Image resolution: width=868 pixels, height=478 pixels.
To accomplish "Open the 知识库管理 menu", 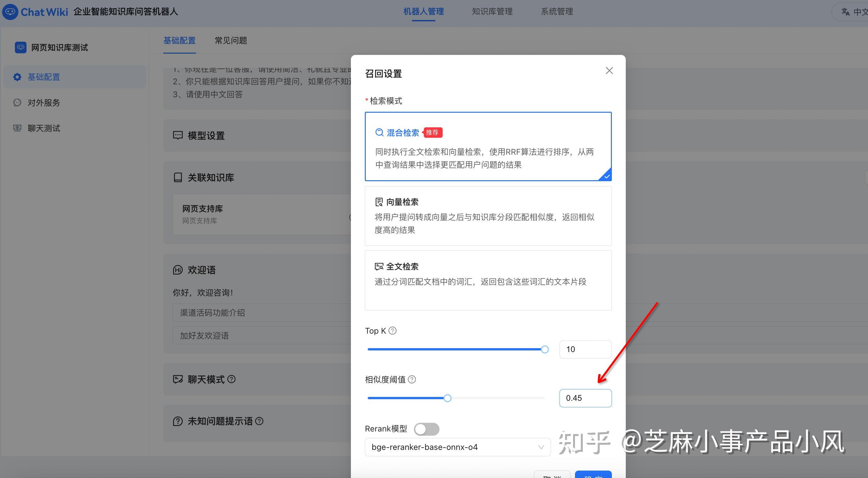I will (x=492, y=11).
